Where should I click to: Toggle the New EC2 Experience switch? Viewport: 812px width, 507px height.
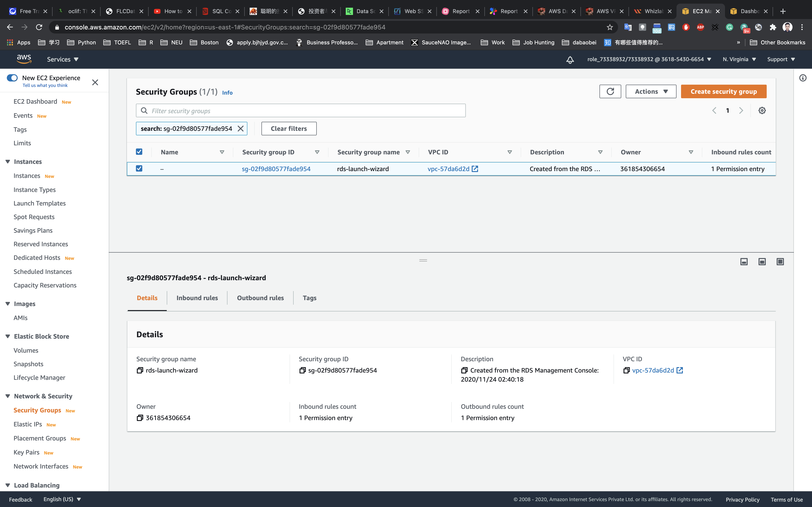[12, 78]
